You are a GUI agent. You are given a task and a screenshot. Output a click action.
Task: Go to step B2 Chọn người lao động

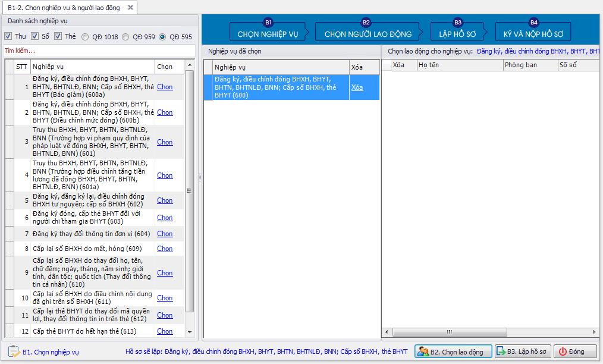368,31
